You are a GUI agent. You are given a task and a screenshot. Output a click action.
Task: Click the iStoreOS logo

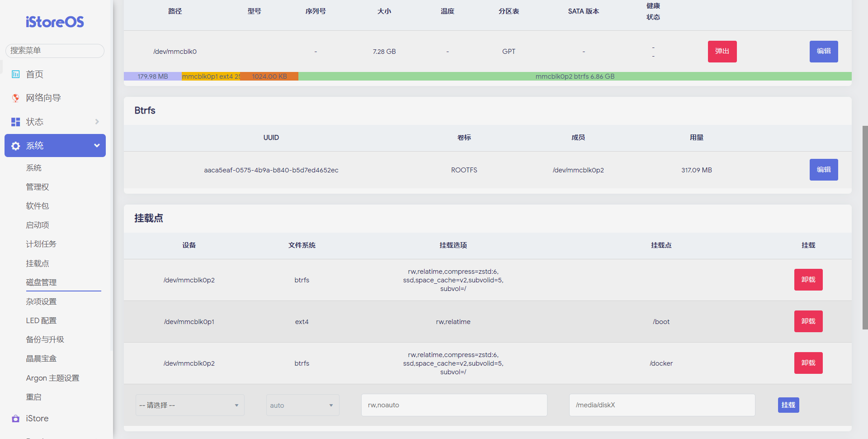click(55, 22)
